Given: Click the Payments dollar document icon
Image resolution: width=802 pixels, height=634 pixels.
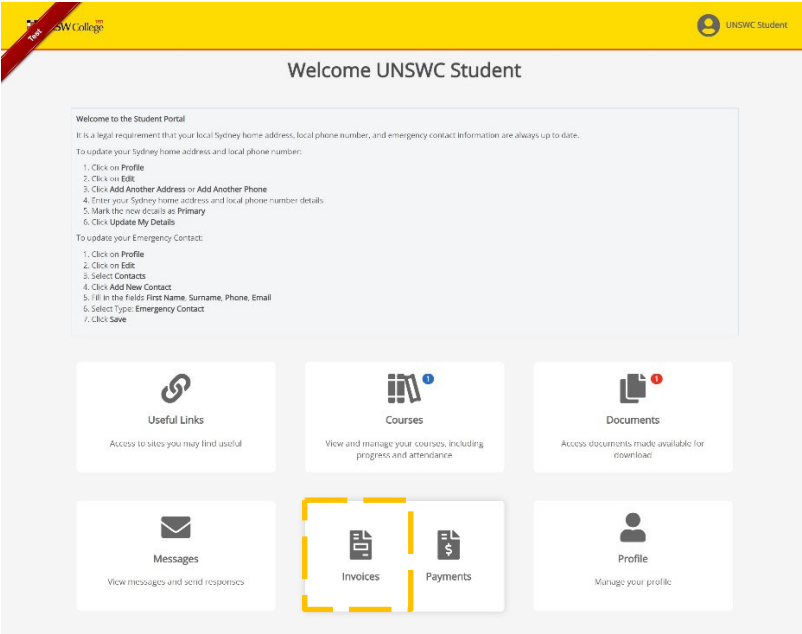Looking at the screenshot, I should click(448, 545).
